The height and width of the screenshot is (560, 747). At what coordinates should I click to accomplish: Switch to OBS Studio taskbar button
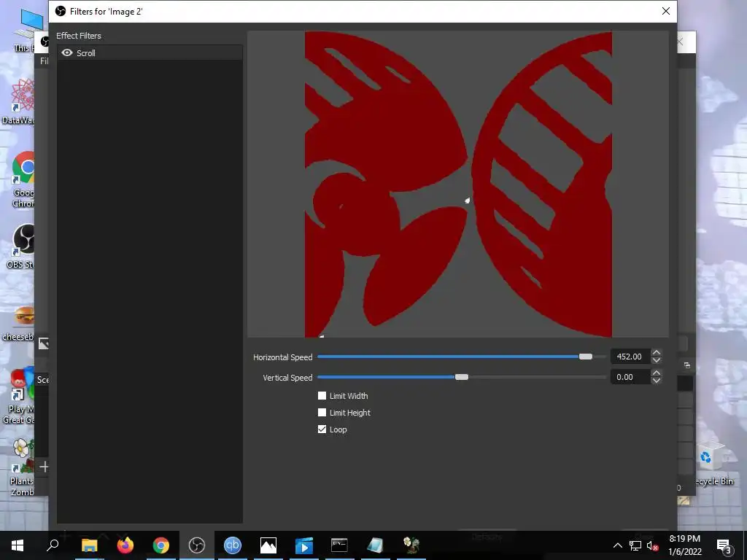[x=197, y=545]
